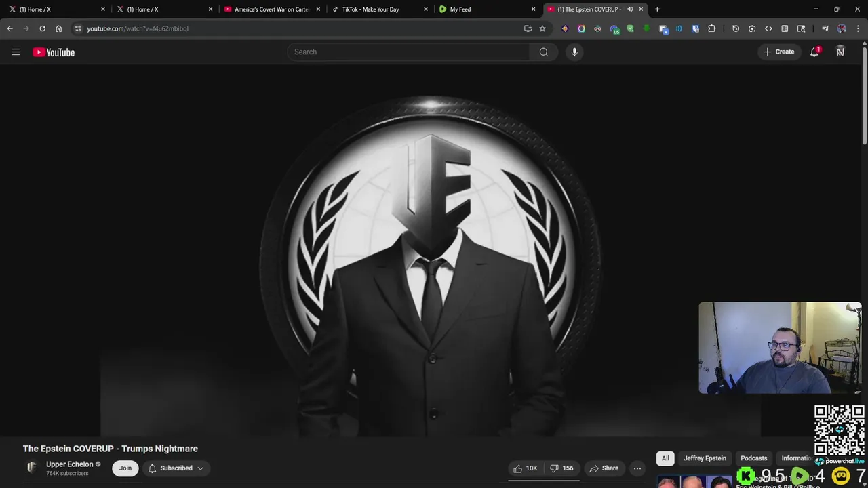The width and height of the screenshot is (868, 488).
Task: Mute tab via speaker icon on Epstein tab
Action: pos(630,9)
